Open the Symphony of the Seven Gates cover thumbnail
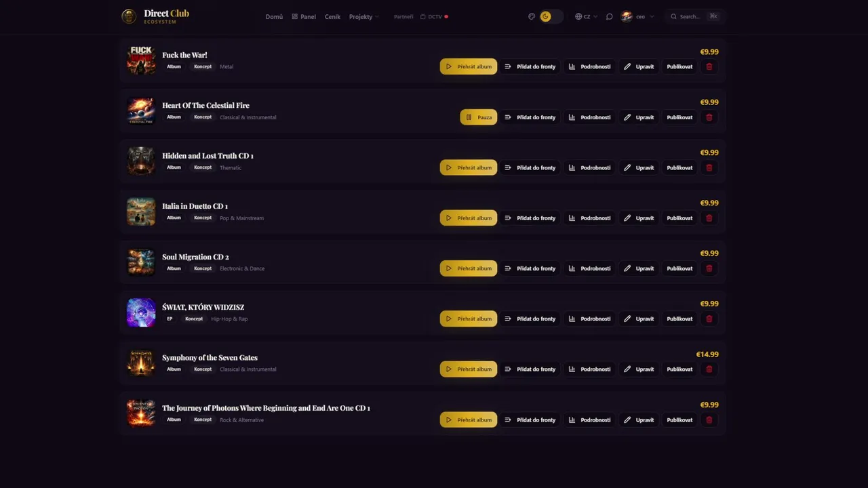The image size is (868, 488). click(x=141, y=363)
